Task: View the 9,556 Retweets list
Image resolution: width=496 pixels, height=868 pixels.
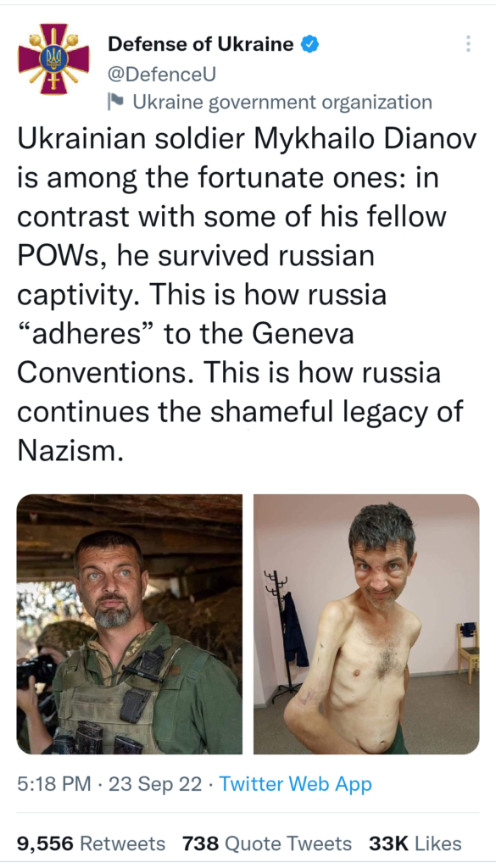Action: tap(92, 843)
